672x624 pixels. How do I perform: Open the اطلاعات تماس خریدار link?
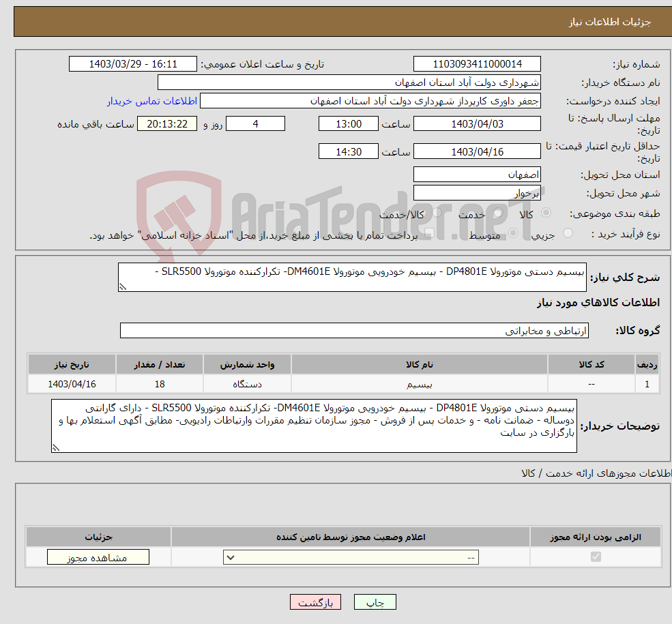tap(151, 101)
